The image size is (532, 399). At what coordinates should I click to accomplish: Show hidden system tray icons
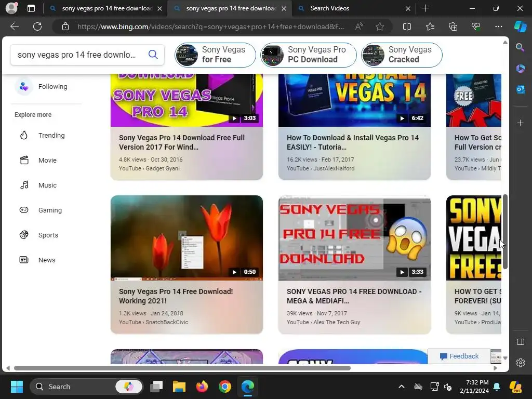tap(402, 387)
